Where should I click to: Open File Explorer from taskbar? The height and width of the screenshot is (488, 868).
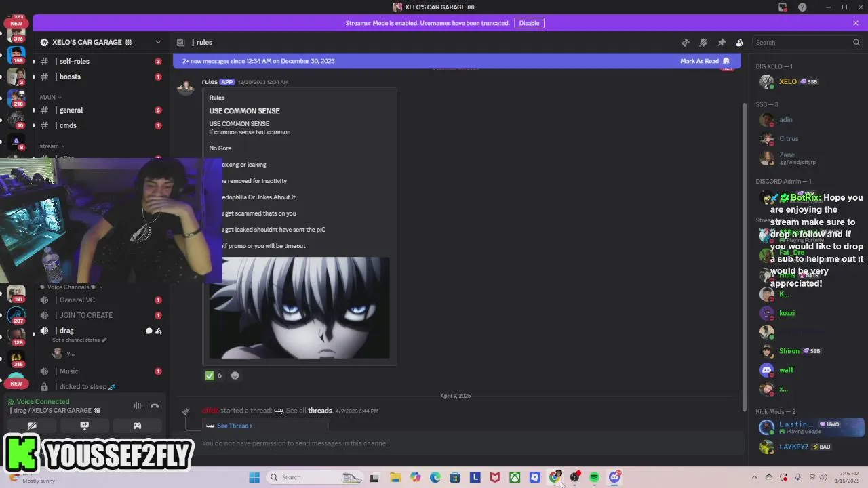coord(395,477)
